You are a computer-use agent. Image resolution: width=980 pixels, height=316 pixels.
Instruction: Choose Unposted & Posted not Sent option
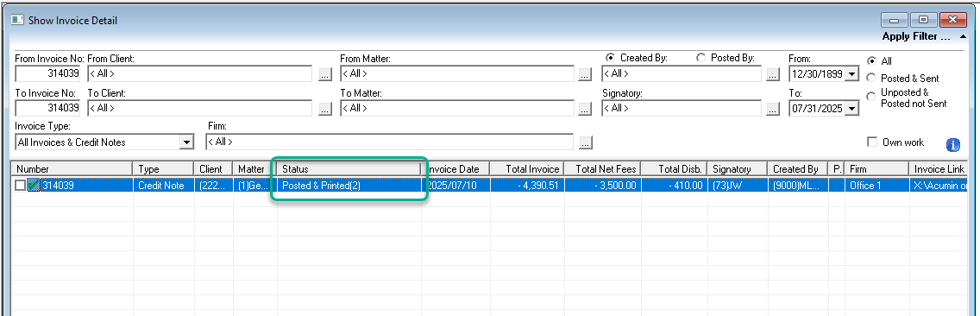(x=871, y=97)
